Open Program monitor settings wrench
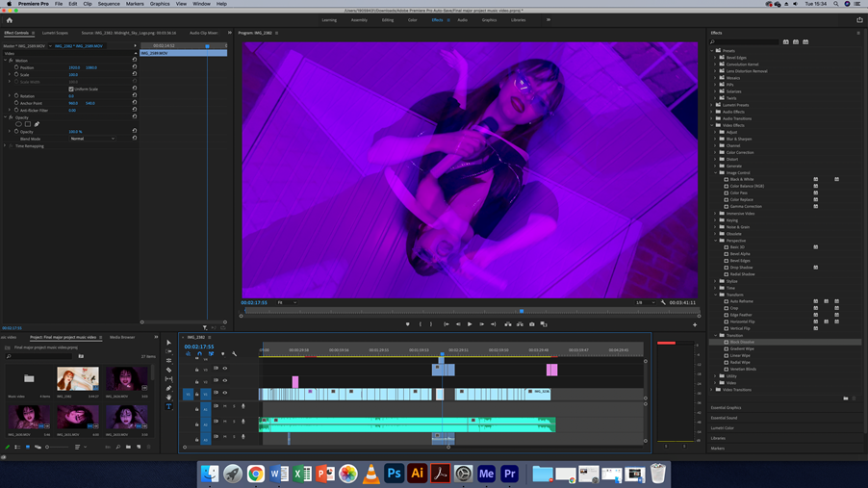868x488 pixels. (663, 302)
